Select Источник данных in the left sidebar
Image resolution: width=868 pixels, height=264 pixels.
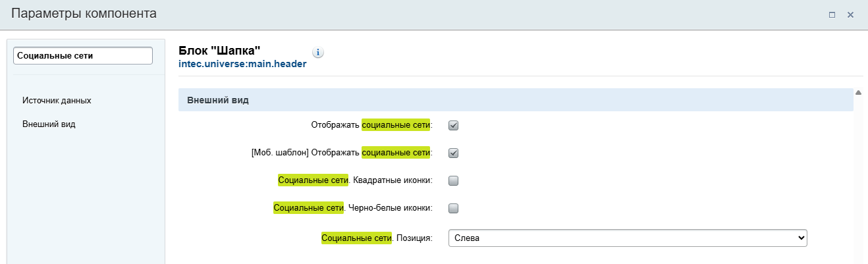[x=57, y=101]
